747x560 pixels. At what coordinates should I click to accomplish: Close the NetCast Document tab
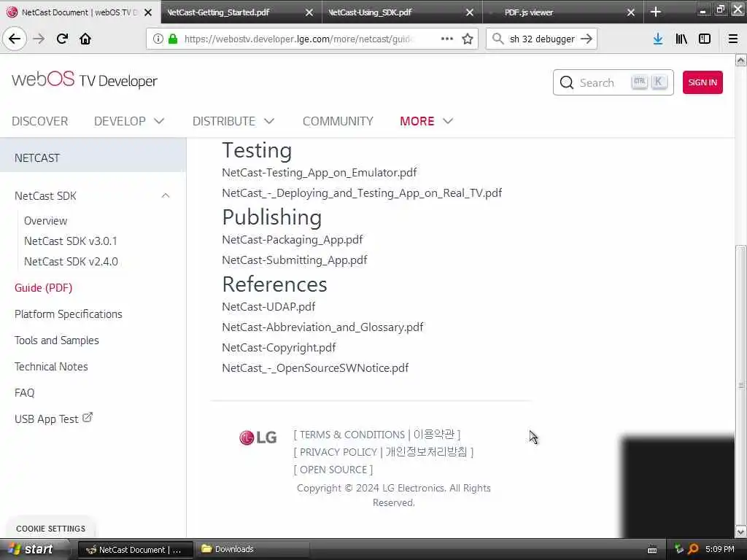point(148,12)
